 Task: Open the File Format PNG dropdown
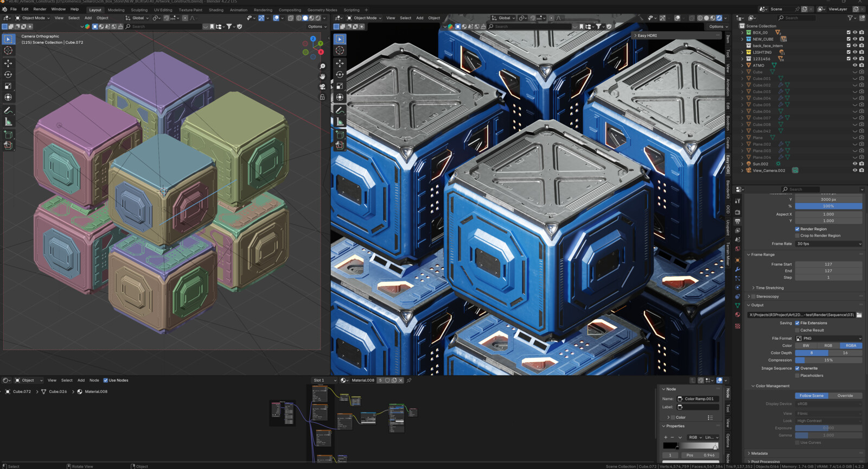pos(828,339)
